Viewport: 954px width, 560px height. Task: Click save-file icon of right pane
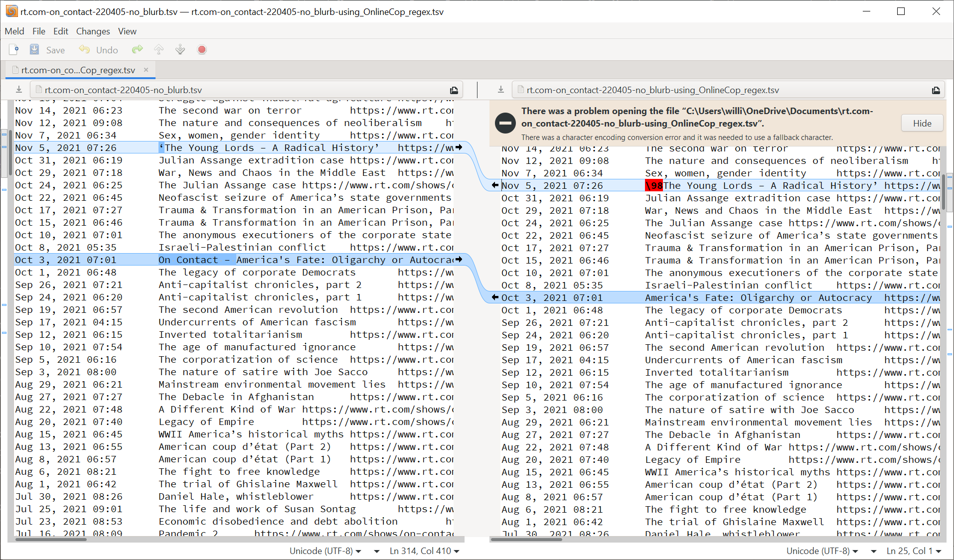(x=501, y=90)
